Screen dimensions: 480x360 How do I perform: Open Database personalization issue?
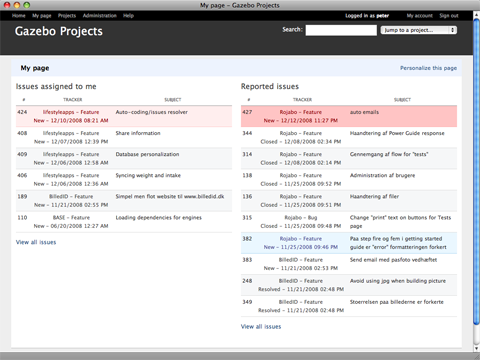coord(147,154)
